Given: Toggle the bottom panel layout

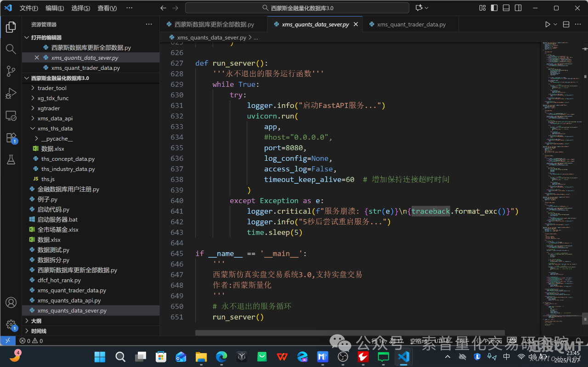Looking at the screenshot, I should [x=506, y=8].
